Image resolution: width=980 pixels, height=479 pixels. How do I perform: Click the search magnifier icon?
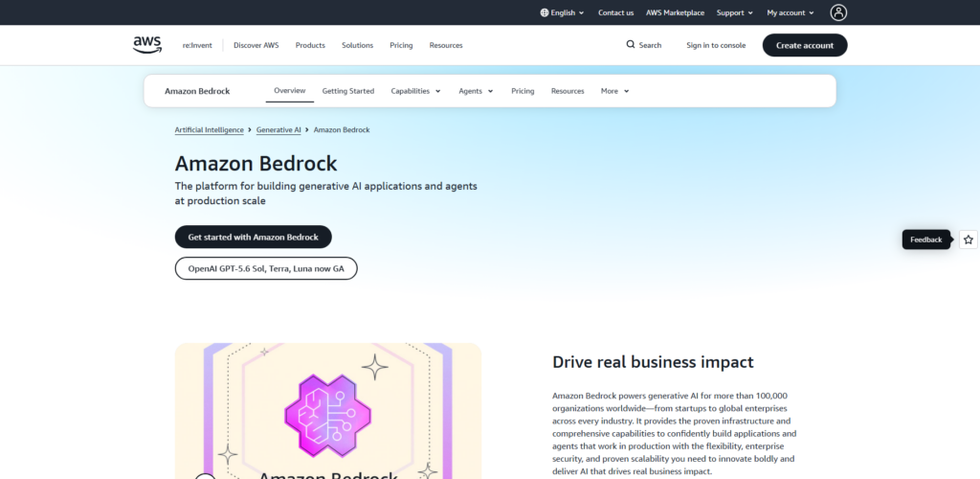pos(631,44)
